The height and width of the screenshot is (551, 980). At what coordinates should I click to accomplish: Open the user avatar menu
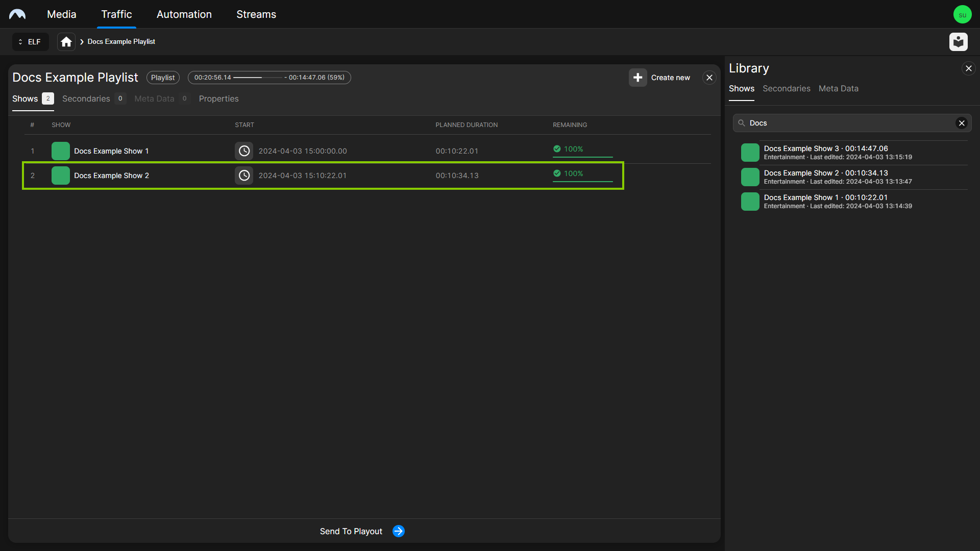point(962,14)
